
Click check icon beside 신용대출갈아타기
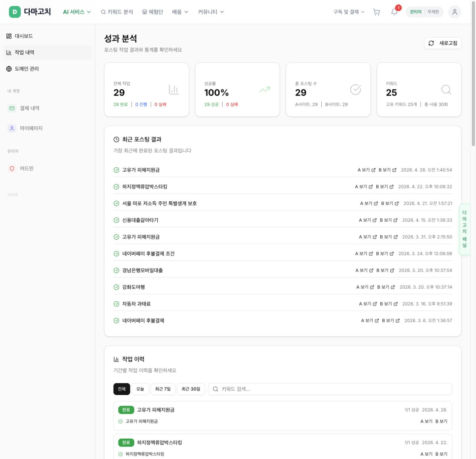pos(116,220)
